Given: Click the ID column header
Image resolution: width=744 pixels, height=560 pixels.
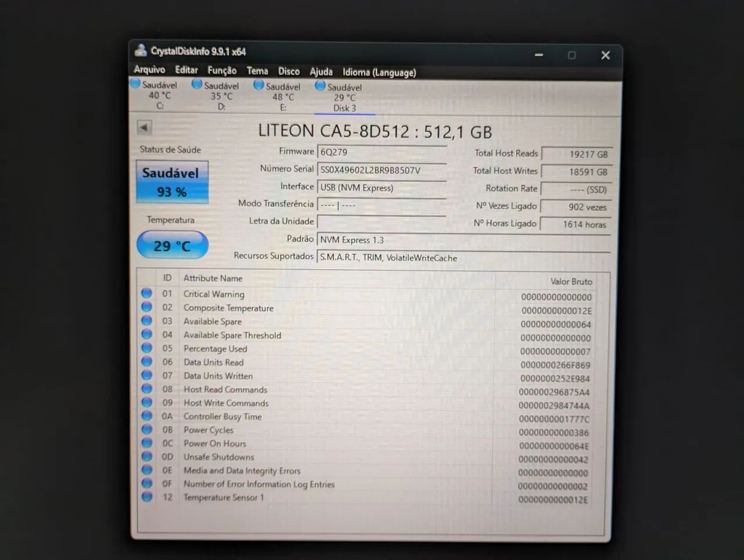Looking at the screenshot, I should pyautogui.click(x=167, y=278).
